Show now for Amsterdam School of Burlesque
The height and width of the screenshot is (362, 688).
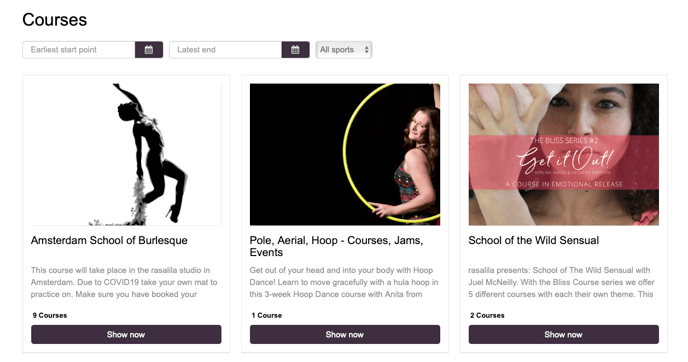126,334
